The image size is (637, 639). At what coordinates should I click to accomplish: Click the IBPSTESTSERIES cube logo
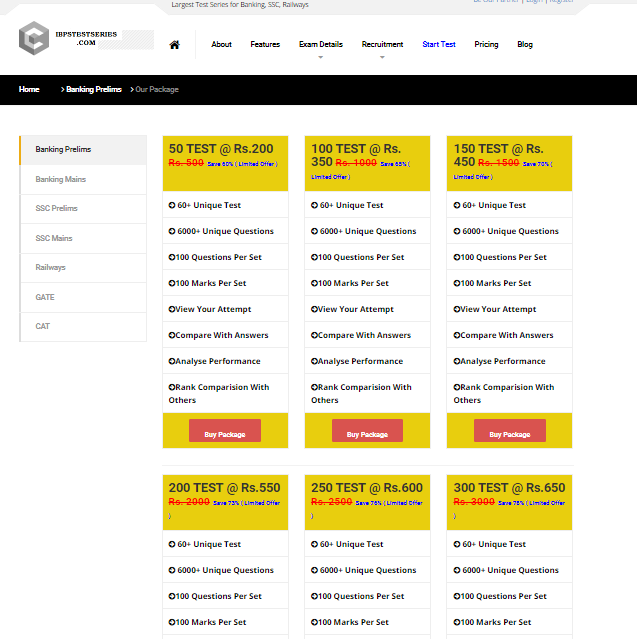coord(34,40)
